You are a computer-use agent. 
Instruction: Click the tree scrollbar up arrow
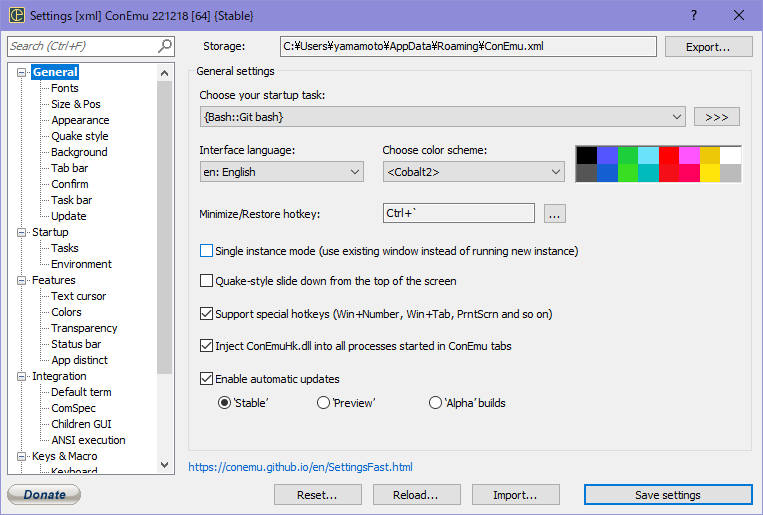(x=164, y=73)
